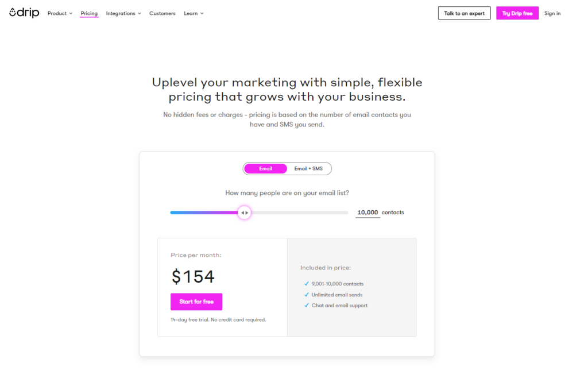Go to the Pricing nav item

pyautogui.click(x=89, y=14)
